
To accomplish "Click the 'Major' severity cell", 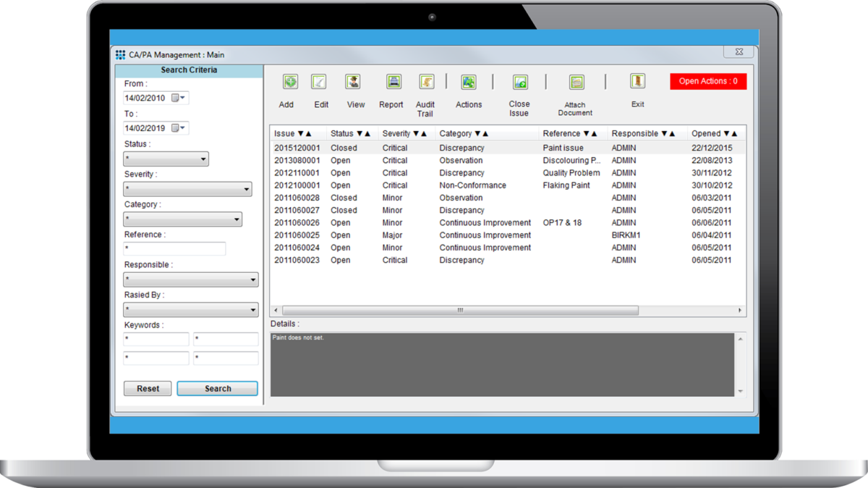I will 393,235.
